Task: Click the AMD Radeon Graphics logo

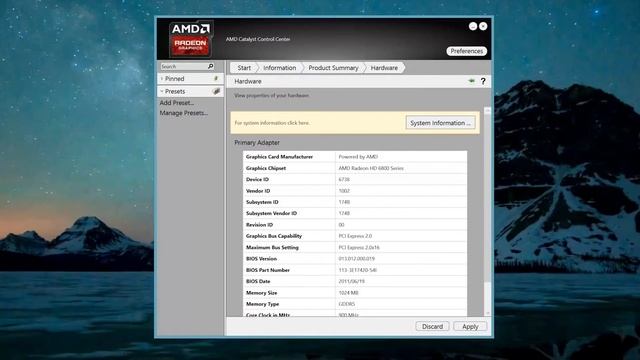Action: pyautogui.click(x=191, y=39)
